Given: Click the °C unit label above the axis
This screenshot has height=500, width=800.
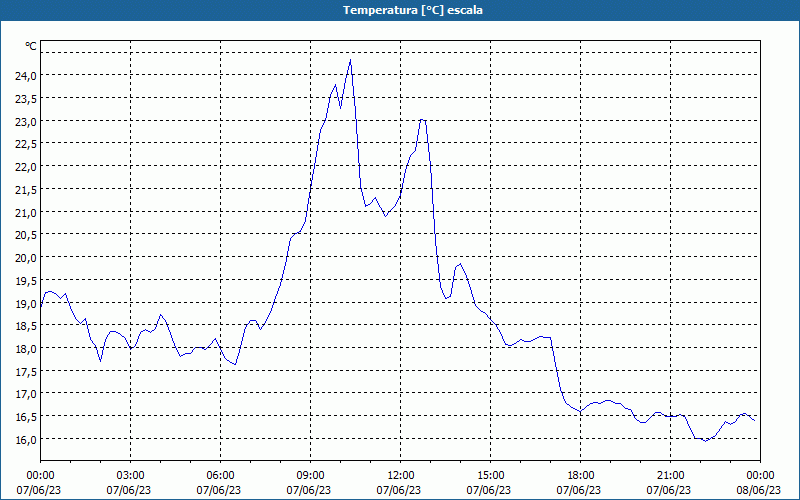Looking at the screenshot, I should click(31, 46).
